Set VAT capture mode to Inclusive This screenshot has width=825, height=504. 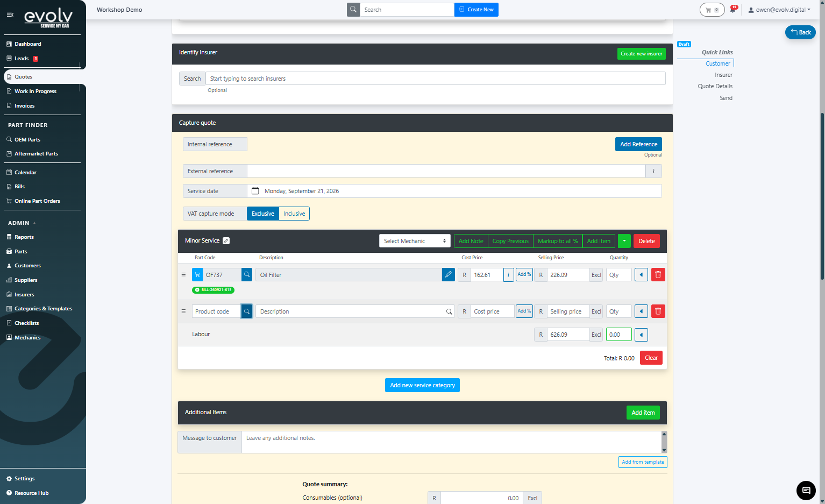tap(294, 214)
